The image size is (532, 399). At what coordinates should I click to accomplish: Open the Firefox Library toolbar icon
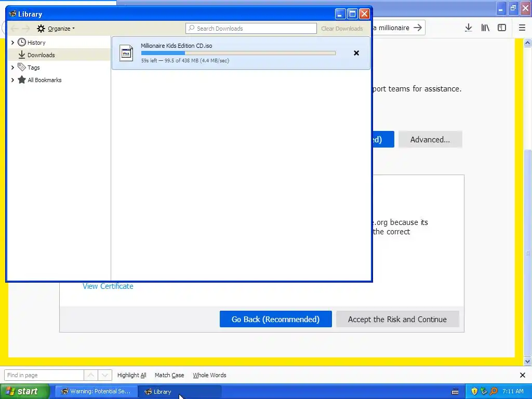pyautogui.click(x=485, y=28)
